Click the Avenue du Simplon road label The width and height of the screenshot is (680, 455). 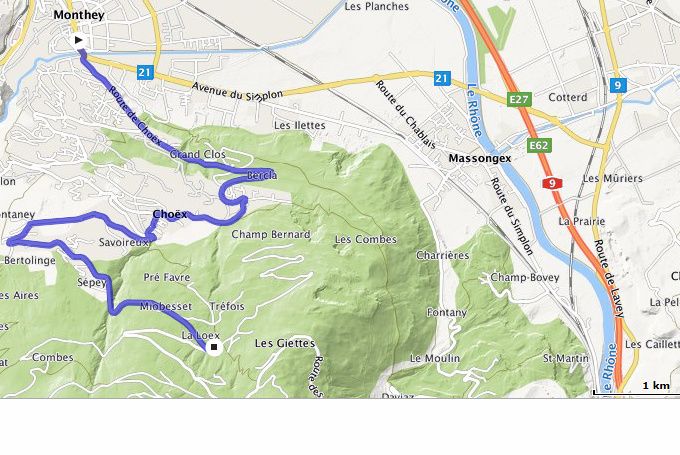pos(237,92)
